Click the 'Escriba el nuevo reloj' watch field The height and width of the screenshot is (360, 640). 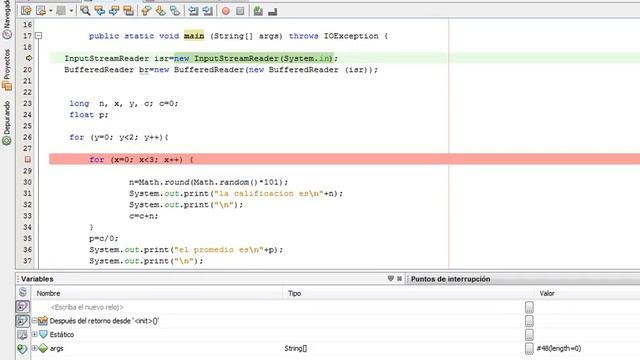(87, 307)
